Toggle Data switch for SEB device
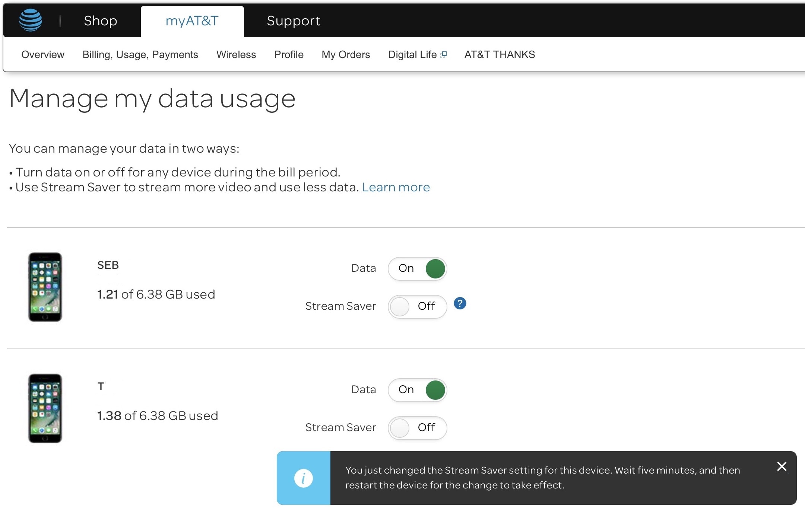This screenshot has height=532, width=805. [x=417, y=268]
